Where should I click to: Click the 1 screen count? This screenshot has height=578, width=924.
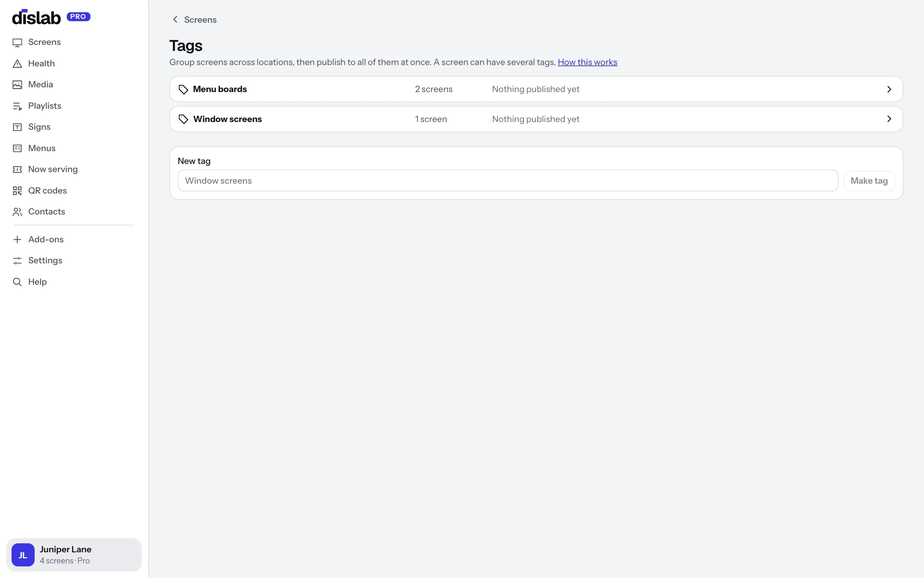(431, 119)
